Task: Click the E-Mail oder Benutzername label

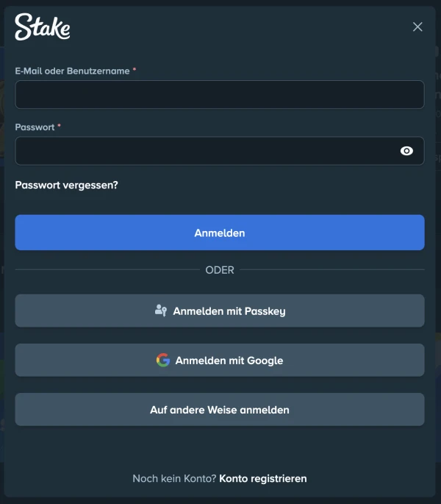Action: [72, 71]
